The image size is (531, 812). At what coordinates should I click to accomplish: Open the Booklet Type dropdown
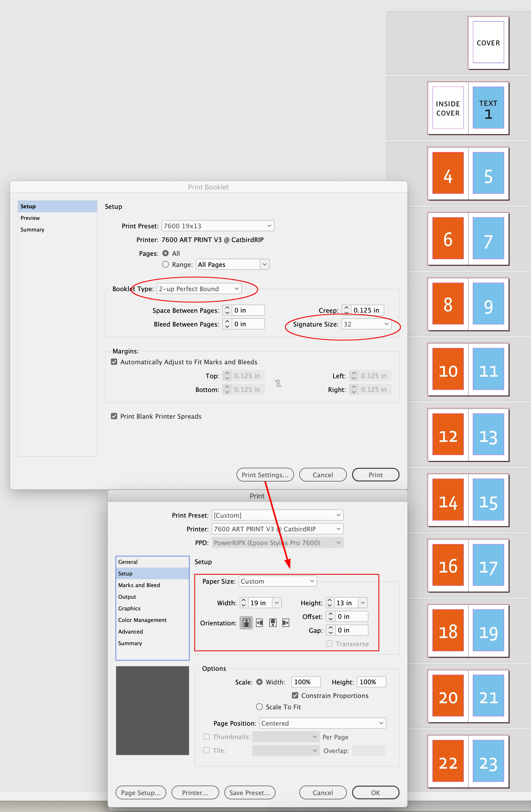(199, 289)
